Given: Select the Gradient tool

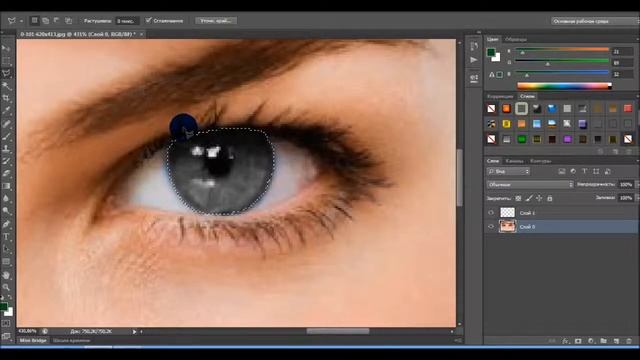Looking at the screenshot, I should 6,186.
